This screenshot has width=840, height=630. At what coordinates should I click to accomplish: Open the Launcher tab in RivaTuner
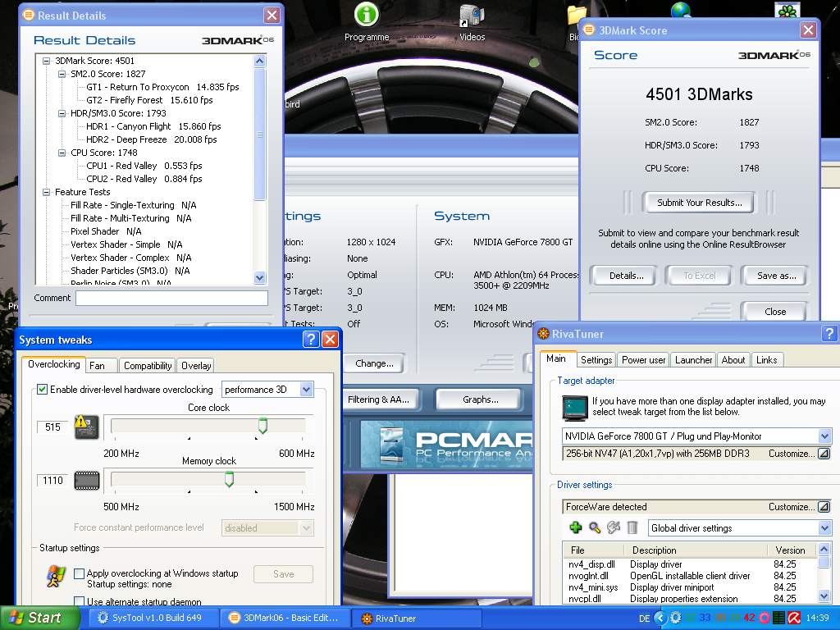tap(693, 359)
